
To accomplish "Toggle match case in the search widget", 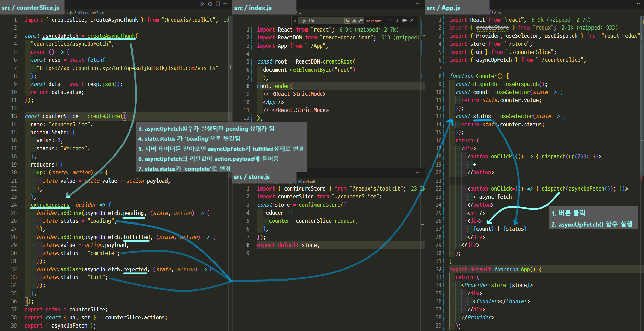I will [347, 20].
